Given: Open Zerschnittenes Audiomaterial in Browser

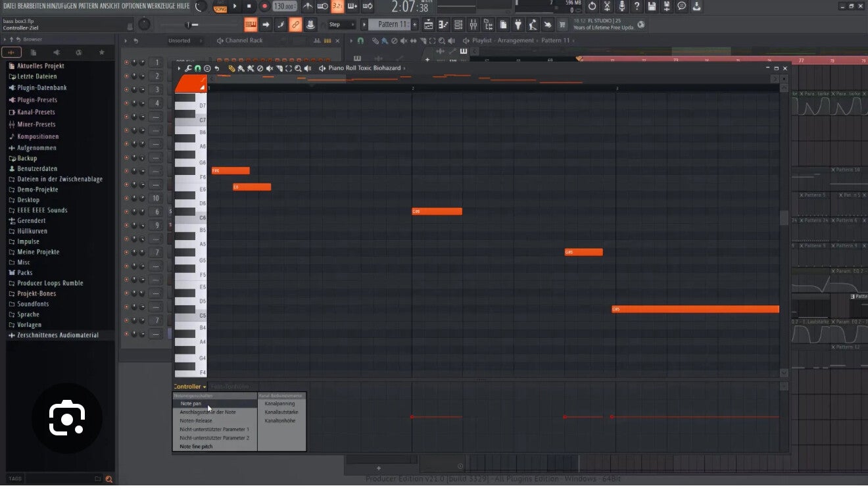Looking at the screenshot, I should click(57, 335).
